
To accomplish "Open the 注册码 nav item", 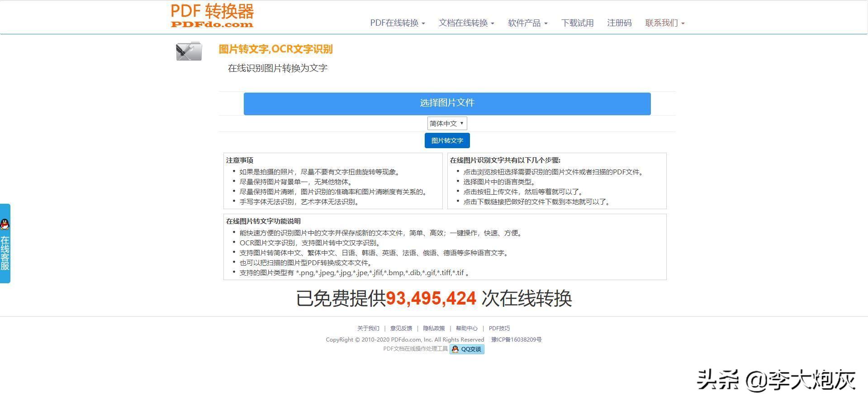I will click(x=619, y=23).
